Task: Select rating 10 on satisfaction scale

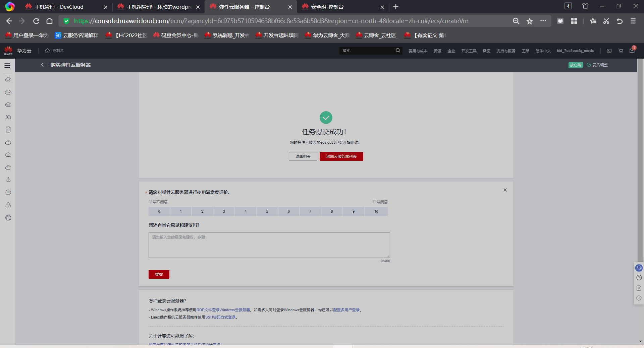Action: tap(376, 211)
